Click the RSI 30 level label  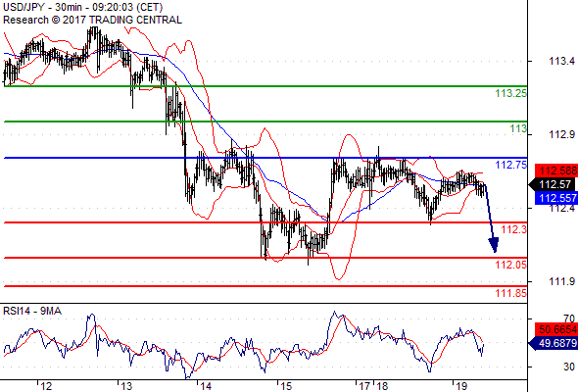tap(569, 367)
